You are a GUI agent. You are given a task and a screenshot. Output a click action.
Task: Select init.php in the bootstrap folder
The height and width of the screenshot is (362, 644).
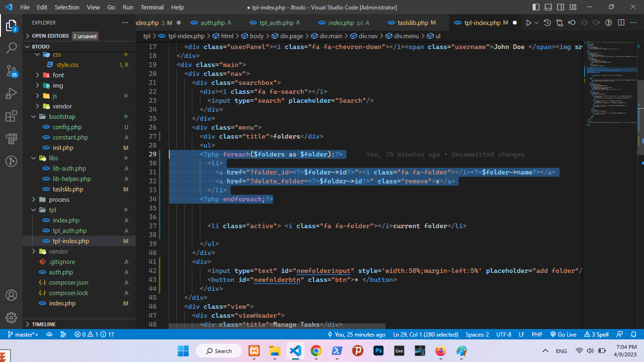click(x=79, y=148)
